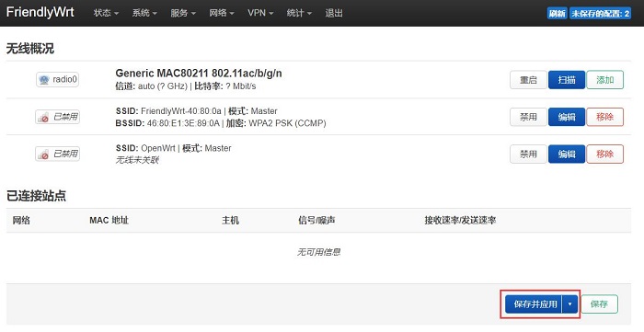644x332 pixels.
Task: Click 编辑 for FriendlyWrt-40:80:0a
Action: click(567, 117)
